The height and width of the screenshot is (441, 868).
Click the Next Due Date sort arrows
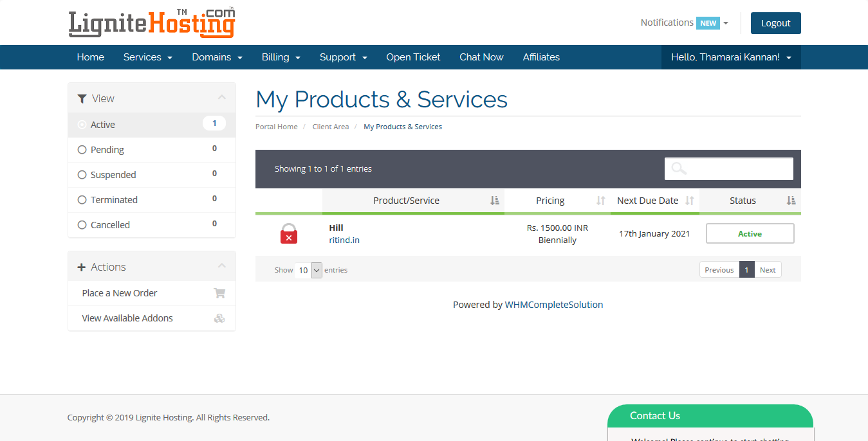690,201
